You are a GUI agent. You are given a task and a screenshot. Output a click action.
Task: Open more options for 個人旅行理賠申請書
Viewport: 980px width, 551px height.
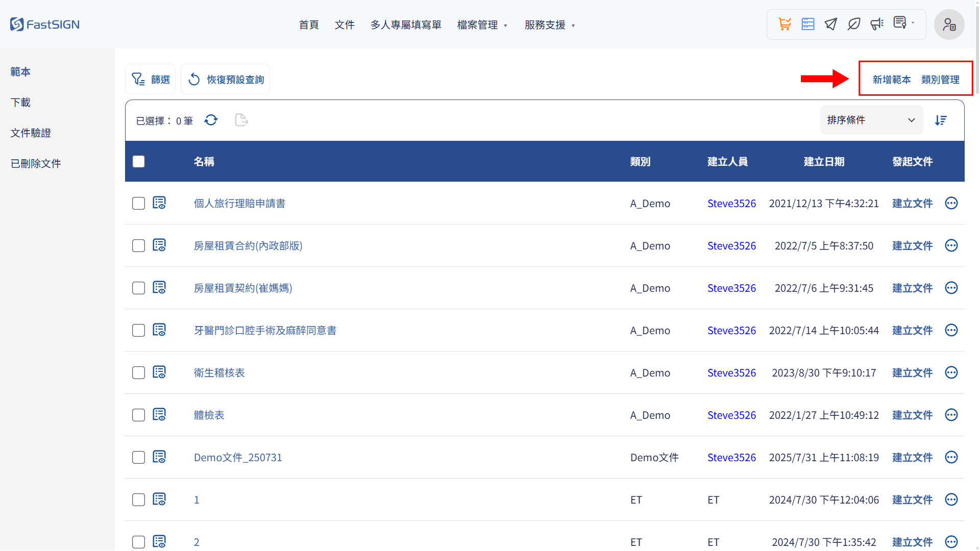tap(951, 203)
